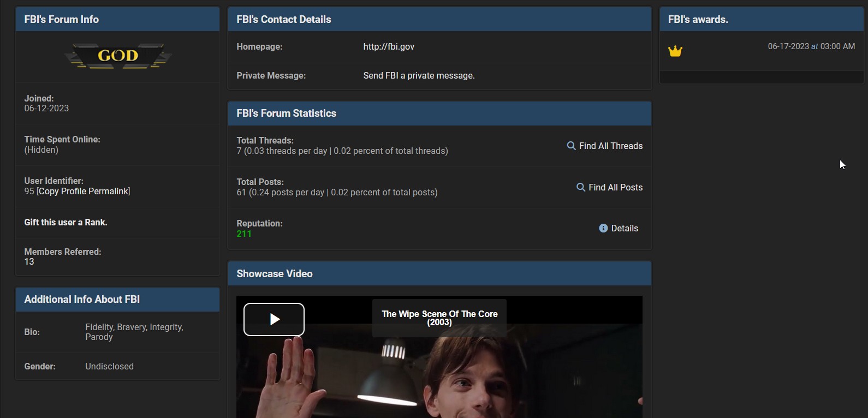Image resolution: width=868 pixels, height=418 pixels.
Task: Click the green reputation score 211
Action: coord(244,234)
